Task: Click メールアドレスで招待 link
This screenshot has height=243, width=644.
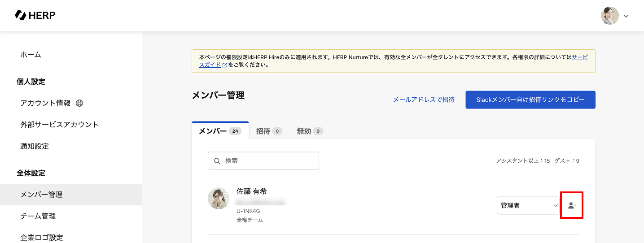Action: pyautogui.click(x=424, y=100)
